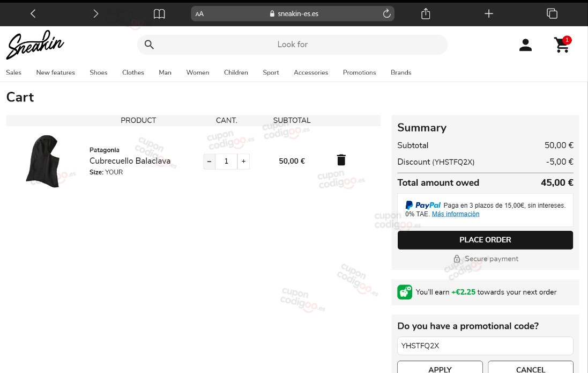The image size is (588, 373).
Task: Open Safari bookmarks book icon
Action: coord(159,14)
